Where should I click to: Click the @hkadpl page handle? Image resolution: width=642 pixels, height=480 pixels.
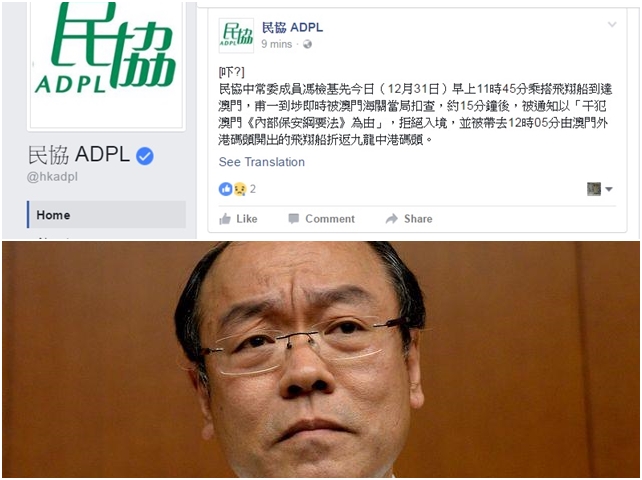[52, 177]
